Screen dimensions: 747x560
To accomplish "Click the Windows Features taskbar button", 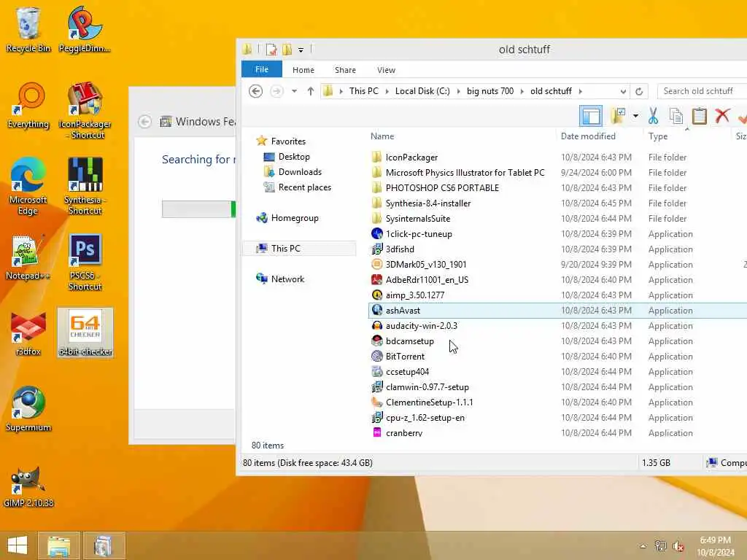I will (x=104, y=545).
